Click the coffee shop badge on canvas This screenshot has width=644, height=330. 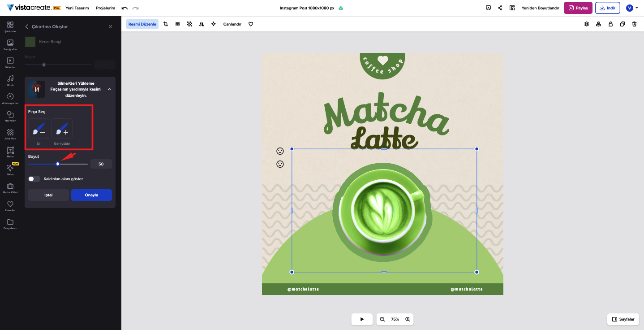(x=382, y=66)
